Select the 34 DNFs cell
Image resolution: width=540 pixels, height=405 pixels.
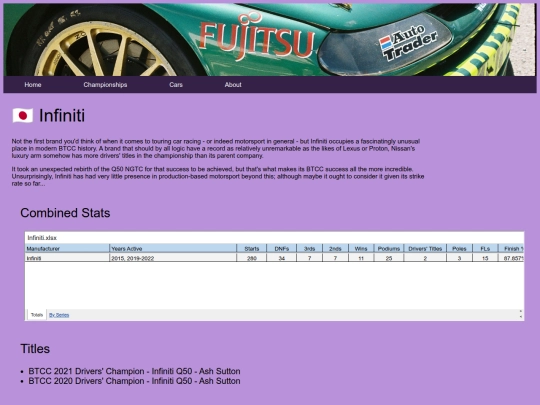(x=281, y=258)
